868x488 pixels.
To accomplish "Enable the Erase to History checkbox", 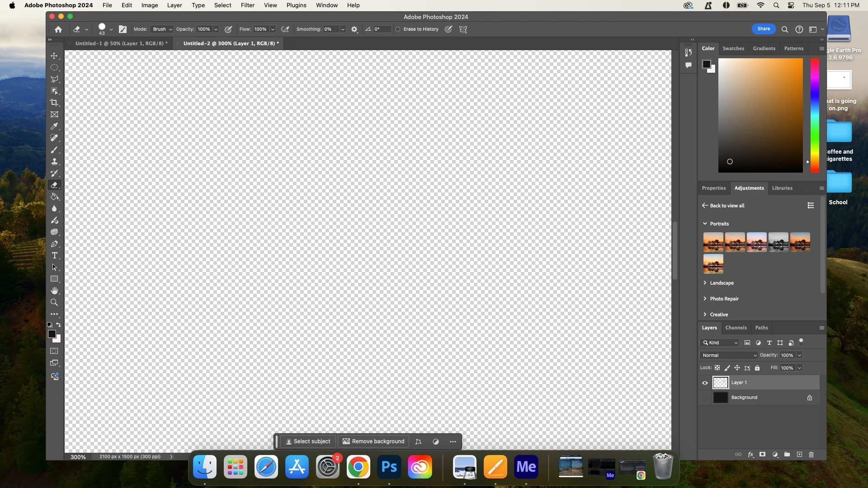I will point(398,29).
